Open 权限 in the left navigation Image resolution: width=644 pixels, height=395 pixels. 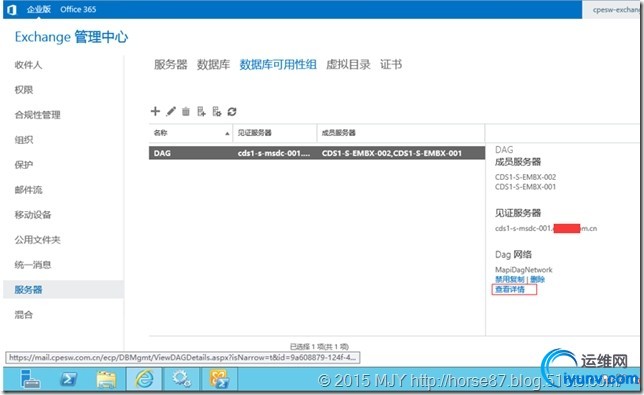[x=24, y=90]
